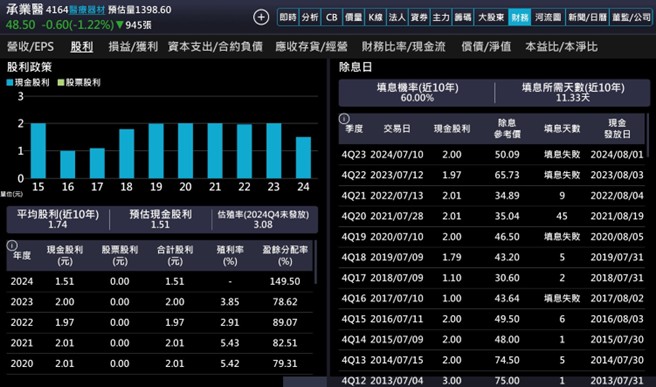Select the 營收/EPS sub-tab

31,47
